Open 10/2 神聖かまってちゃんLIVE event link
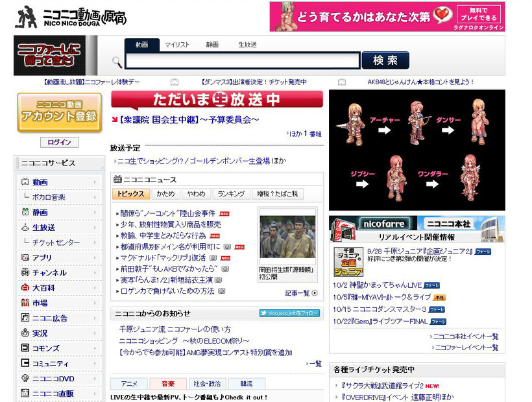 tap(378, 285)
